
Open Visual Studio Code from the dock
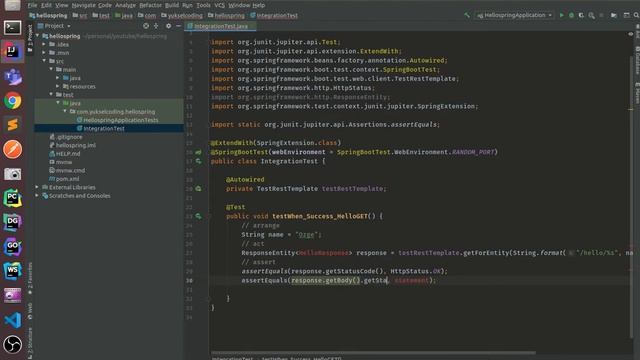click(13, 320)
